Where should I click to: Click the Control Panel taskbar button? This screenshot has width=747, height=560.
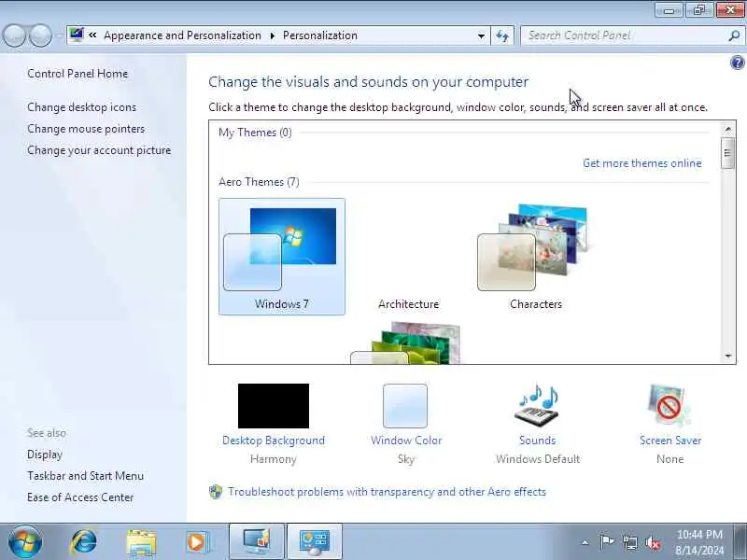(315, 542)
